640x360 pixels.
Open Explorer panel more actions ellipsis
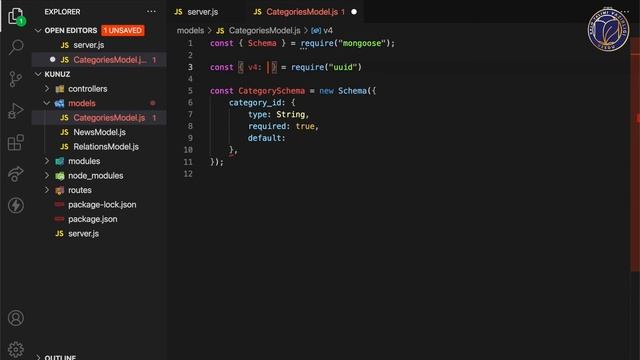click(151, 11)
